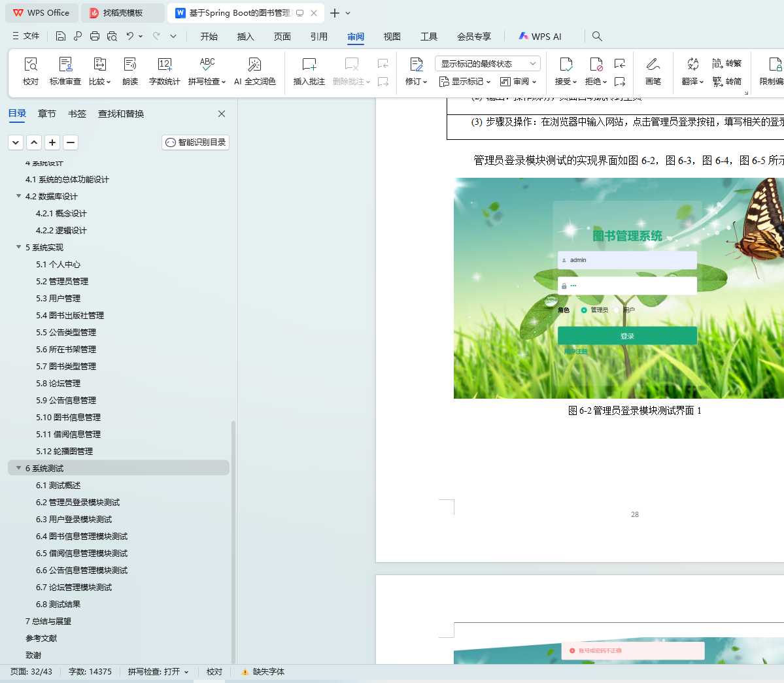Open the 找稻壳模板 tab
The image size is (784, 683).
(123, 13)
